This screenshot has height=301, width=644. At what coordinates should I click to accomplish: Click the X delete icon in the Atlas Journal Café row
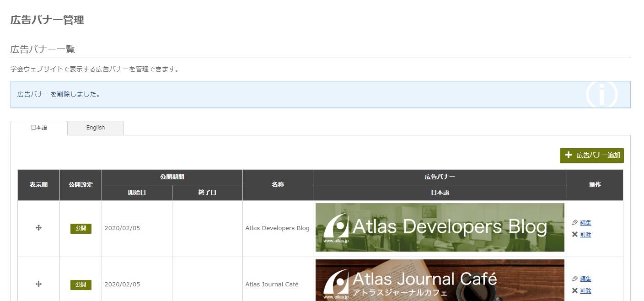tap(575, 290)
